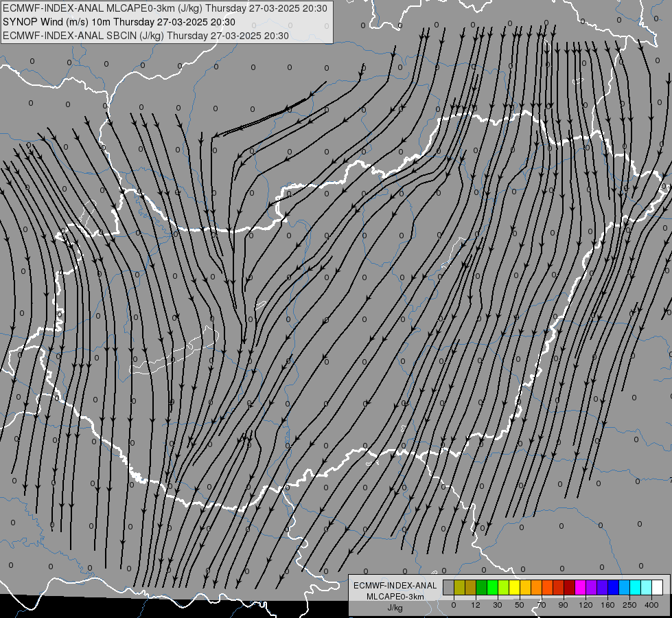This screenshot has height=618, width=672.
Task: Click the legend value 50
Action: coord(520,605)
